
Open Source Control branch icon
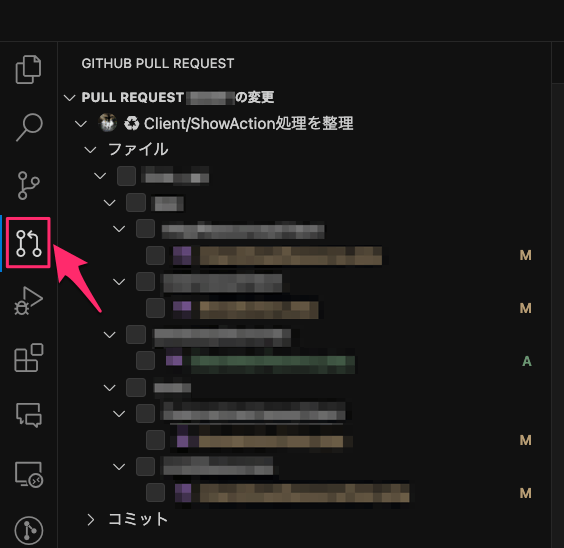pyautogui.click(x=28, y=185)
